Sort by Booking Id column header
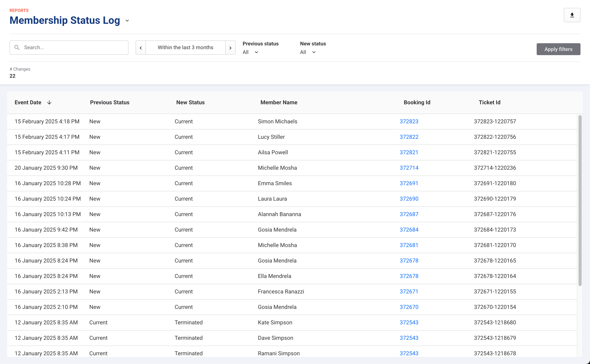Viewport: 590px width, 364px height. pyautogui.click(x=417, y=102)
